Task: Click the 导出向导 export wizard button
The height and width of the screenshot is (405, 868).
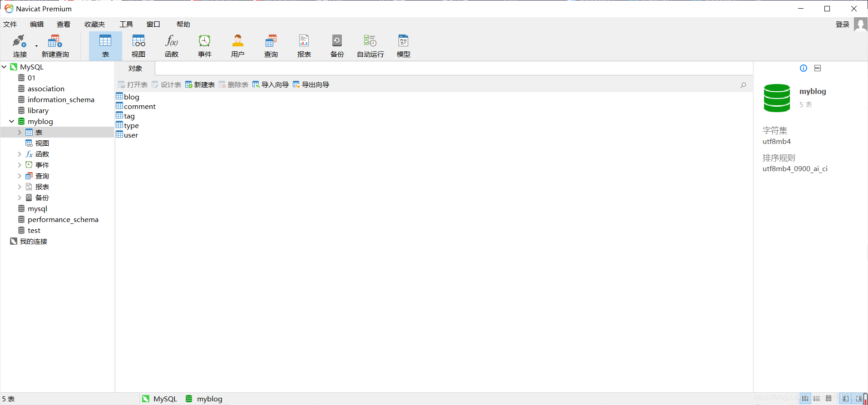Action: (x=311, y=84)
